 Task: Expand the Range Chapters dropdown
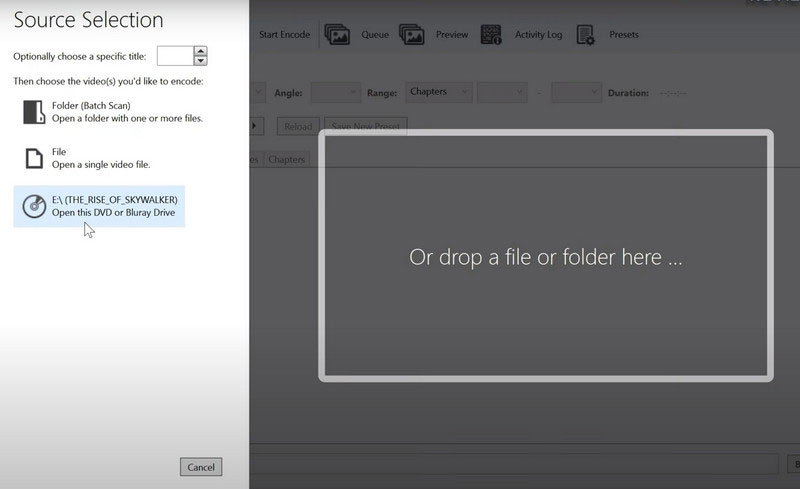[439, 92]
